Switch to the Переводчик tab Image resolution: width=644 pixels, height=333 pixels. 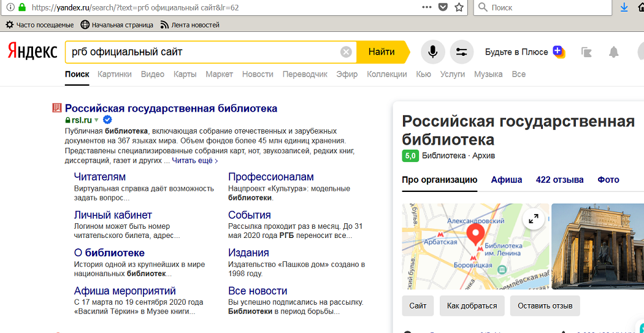tap(305, 74)
